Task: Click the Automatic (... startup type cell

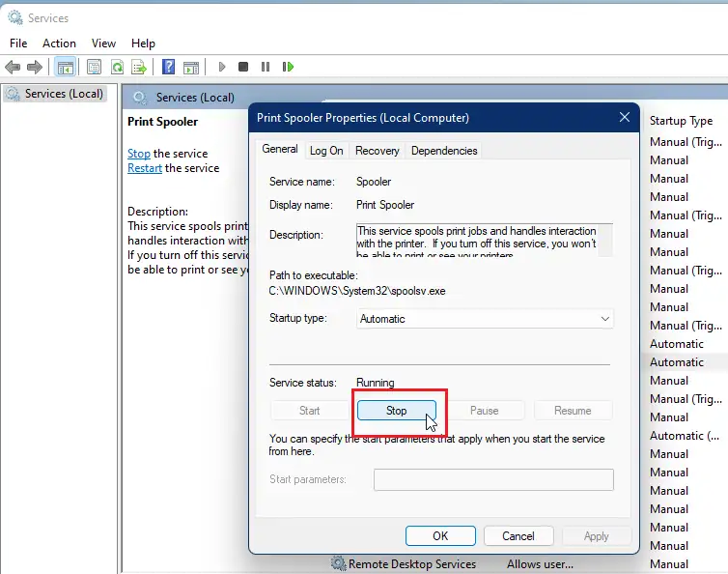Action: (685, 436)
